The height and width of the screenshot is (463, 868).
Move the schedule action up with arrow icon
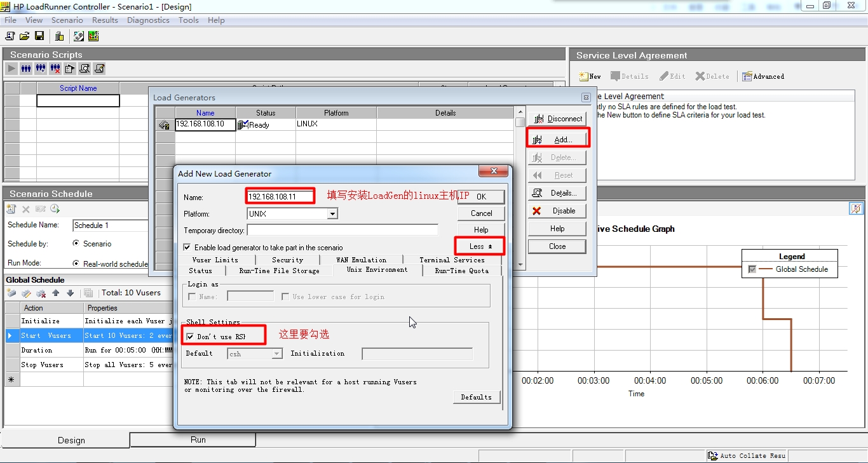click(56, 293)
